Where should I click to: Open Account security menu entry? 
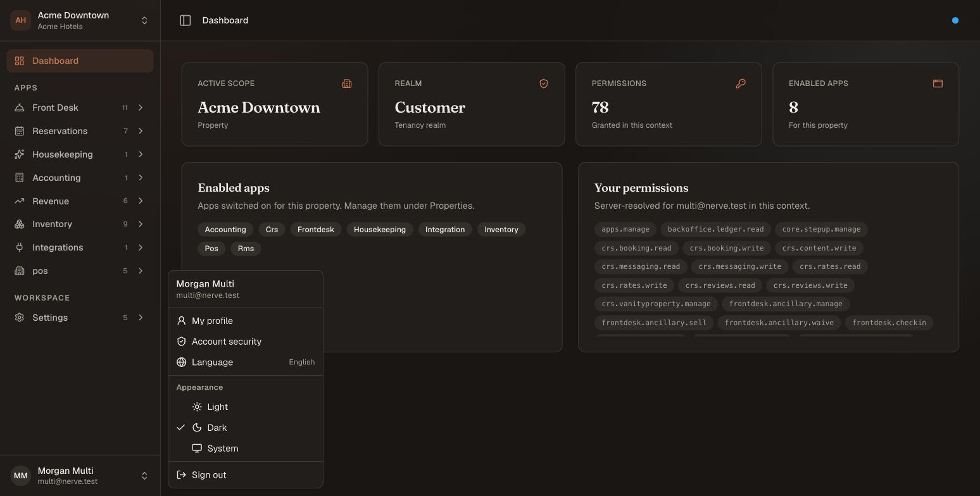tap(246, 342)
